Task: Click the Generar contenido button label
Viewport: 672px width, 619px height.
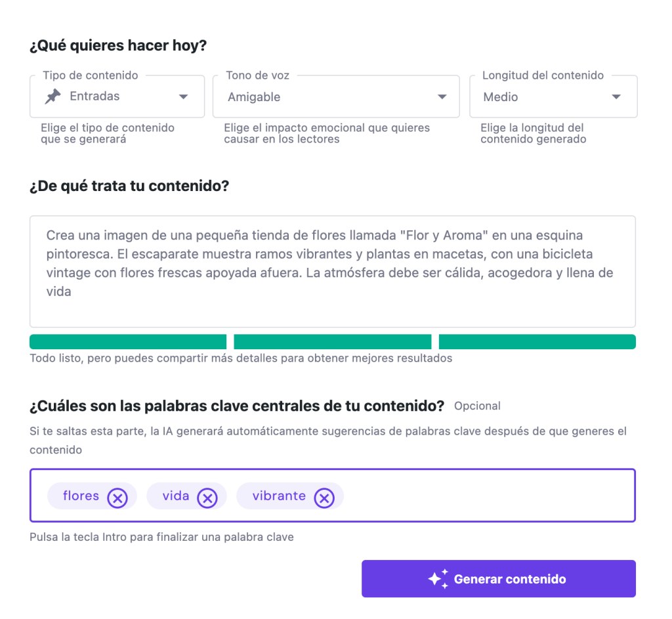Action: pyautogui.click(x=510, y=579)
